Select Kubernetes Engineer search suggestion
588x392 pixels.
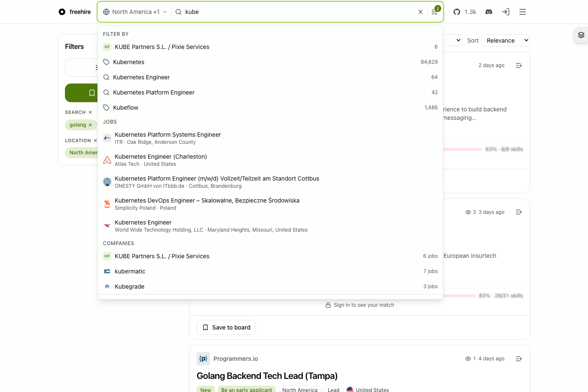point(270,77)
